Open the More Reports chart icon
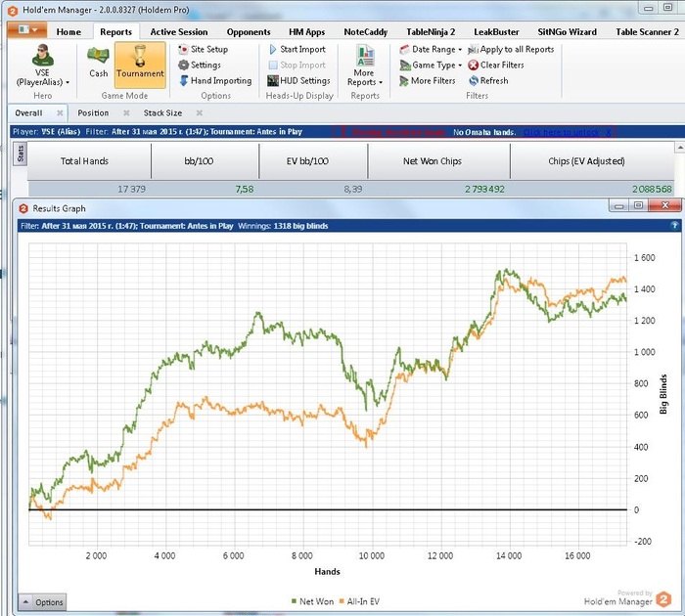The width and height of the screenshot is (685, 616). [x=365, y=55]
